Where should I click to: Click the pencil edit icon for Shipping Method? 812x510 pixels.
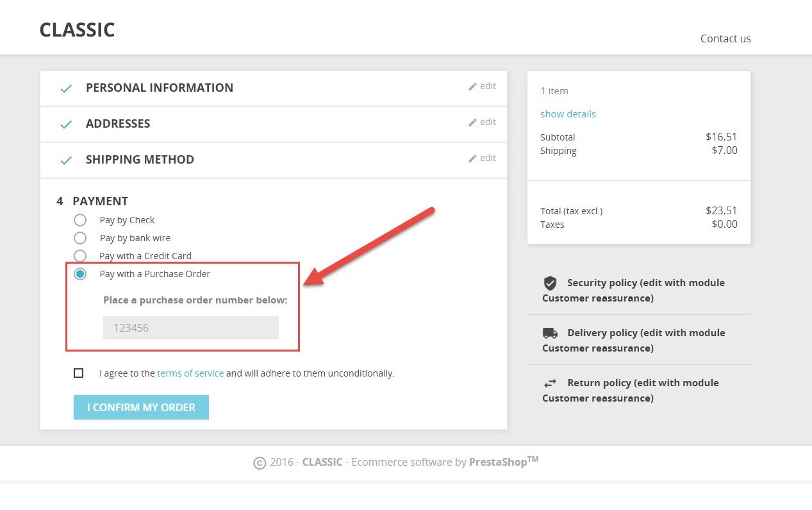[x=472, y=158]
